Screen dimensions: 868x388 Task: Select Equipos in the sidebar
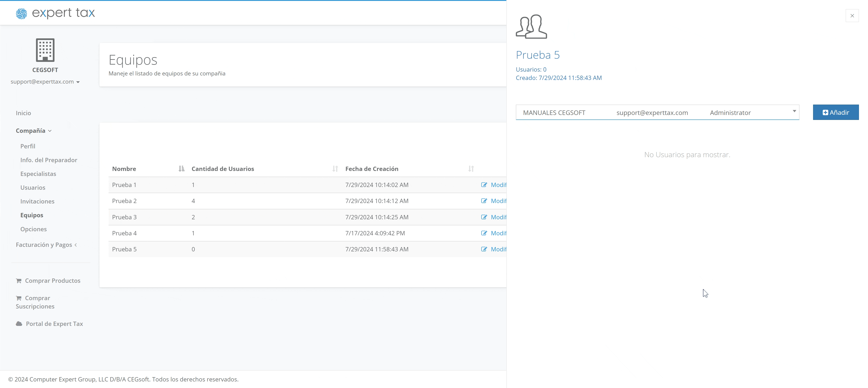point(32,215)
